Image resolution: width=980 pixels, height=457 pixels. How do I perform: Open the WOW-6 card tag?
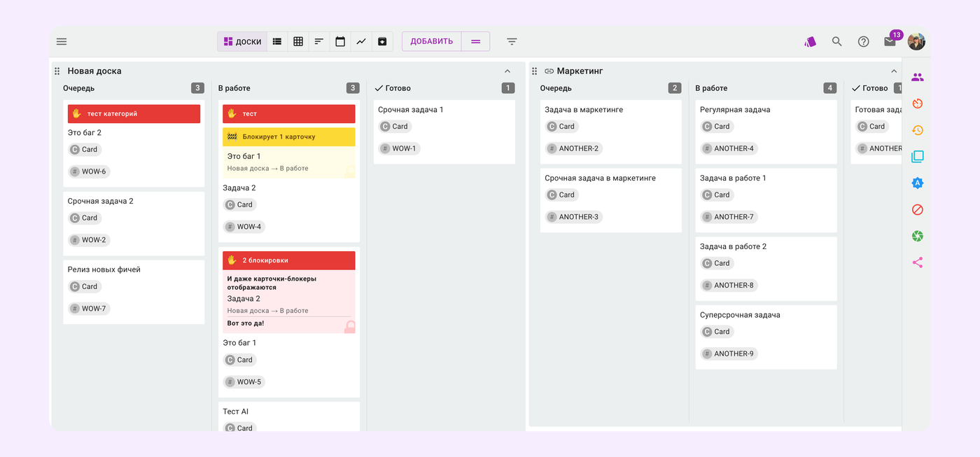pos(89,171)
